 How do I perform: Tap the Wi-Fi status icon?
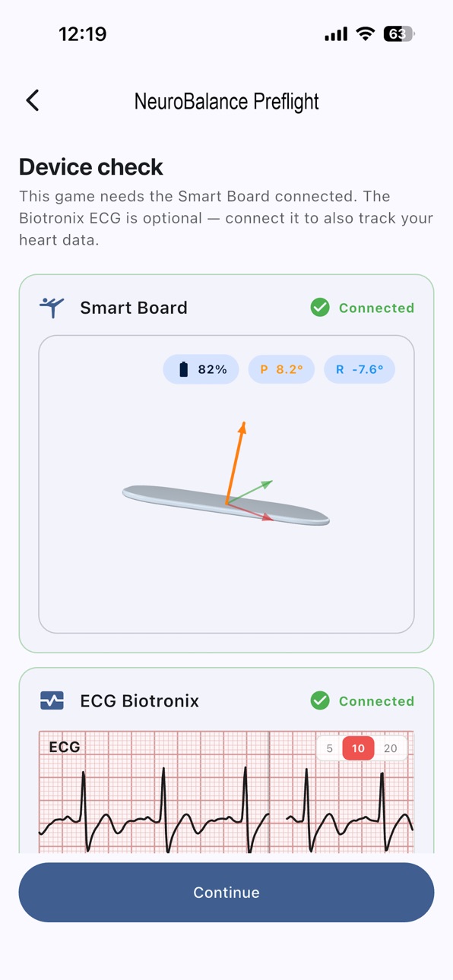point(366,34)
